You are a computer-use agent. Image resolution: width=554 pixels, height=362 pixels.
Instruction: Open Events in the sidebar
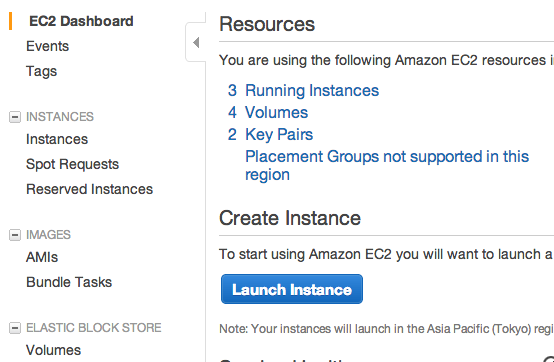click(47, 46)
